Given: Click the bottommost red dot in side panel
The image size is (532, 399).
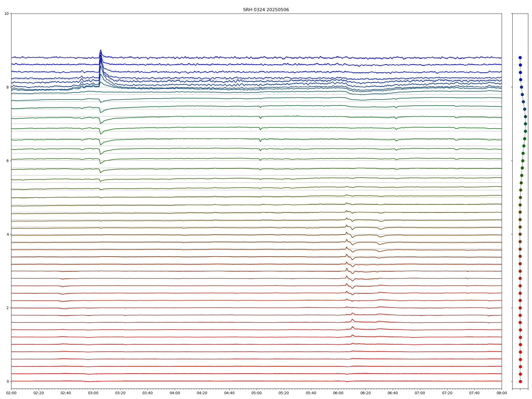Looking at the screenshot, I should point(520,381).
